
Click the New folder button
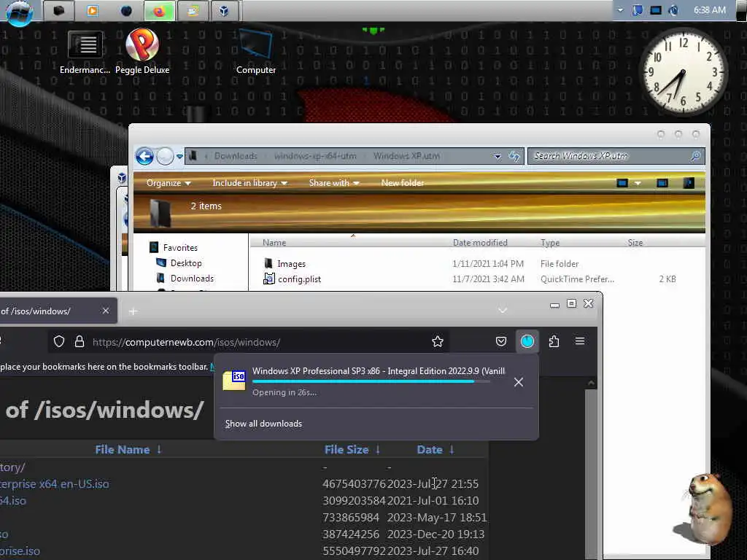402,183
